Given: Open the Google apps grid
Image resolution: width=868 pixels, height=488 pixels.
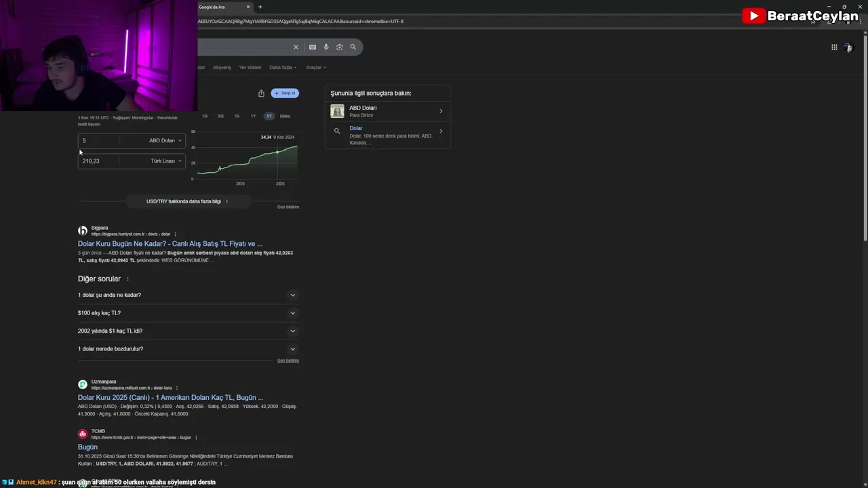Looking at the screenshot, I should coord(834,47).
